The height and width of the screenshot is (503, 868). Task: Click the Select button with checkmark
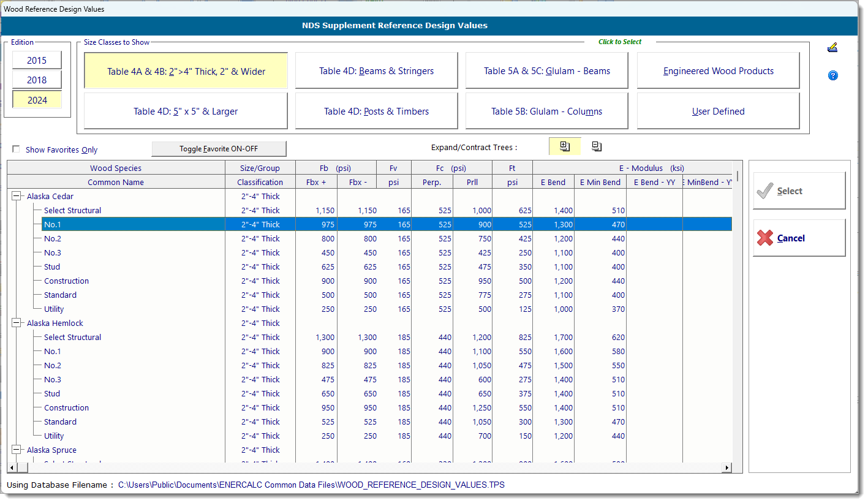point(799,191)
